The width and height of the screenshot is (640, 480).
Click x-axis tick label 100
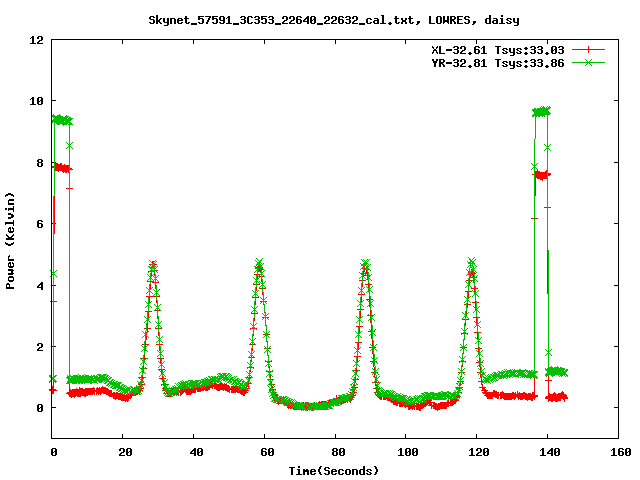tap(408, 452)
